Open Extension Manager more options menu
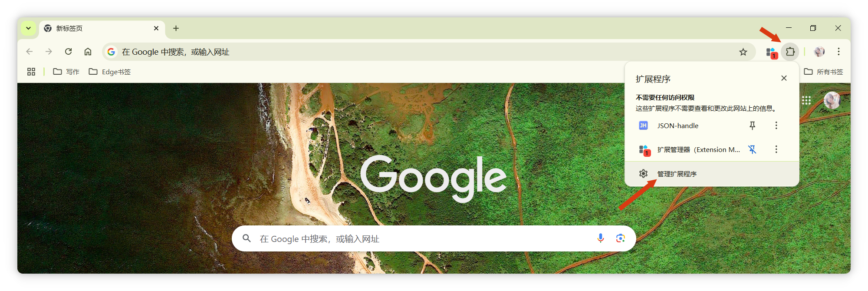This screenshot has width=868, height=291. [776, 149]
